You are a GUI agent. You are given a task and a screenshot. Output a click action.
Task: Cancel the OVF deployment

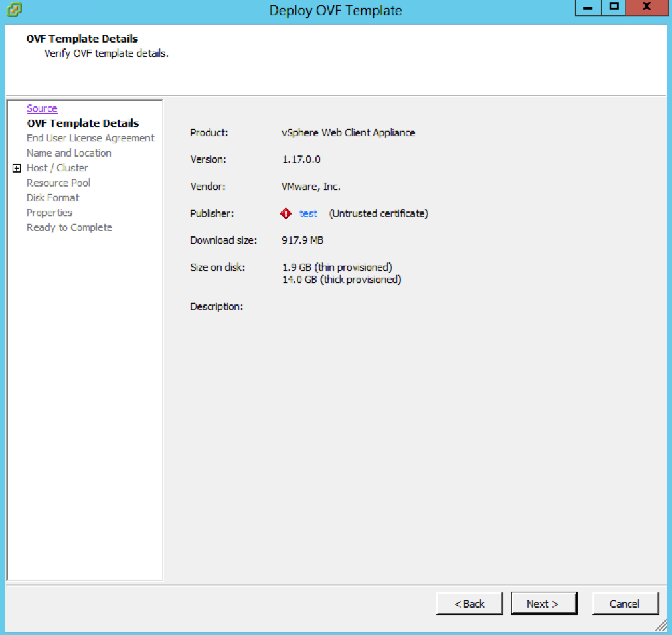click(x=625, y=604)
